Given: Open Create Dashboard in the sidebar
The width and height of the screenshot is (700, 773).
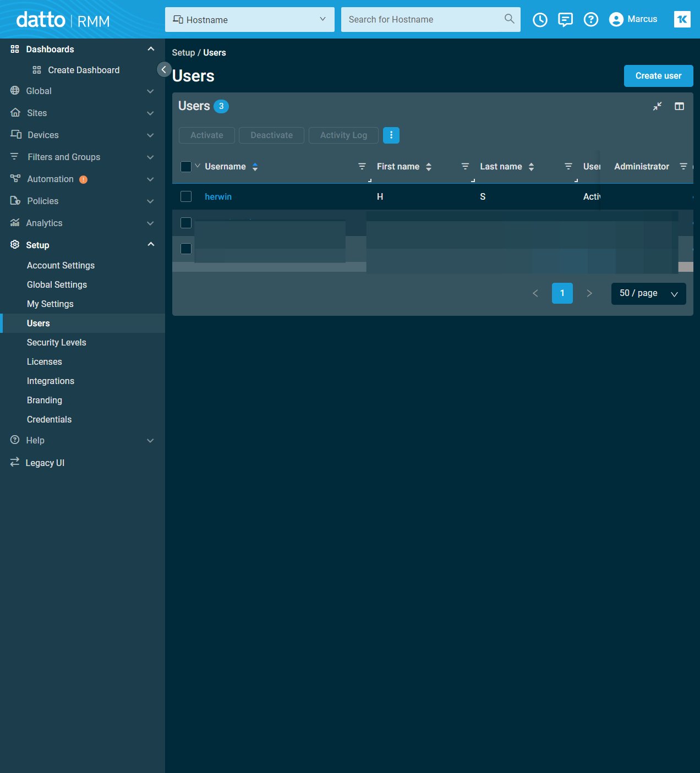Looking at the screenshot, I should (x=84, y=70).
